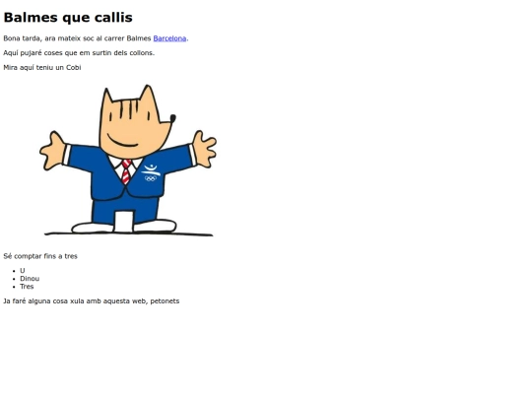Click the Olympic logo on Cobi's jacket
Image resolution: width=532 pixels, height=399 pixels.
click(x=151, y=173)
